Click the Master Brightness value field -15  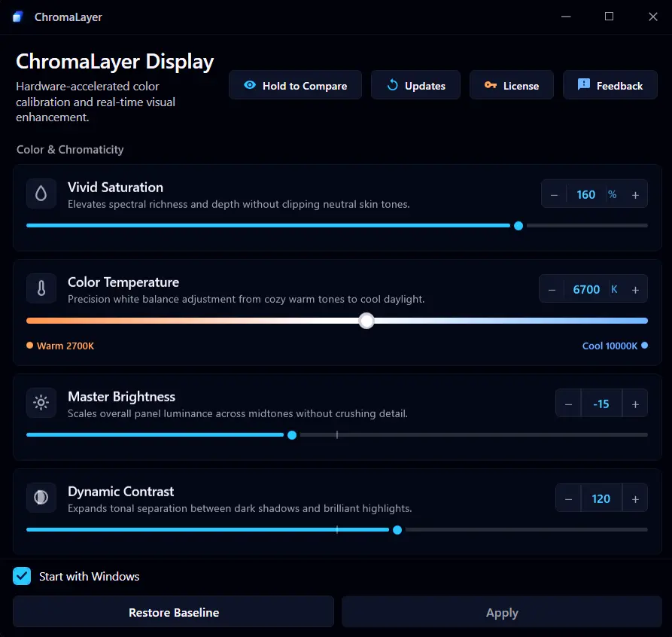click(601, 404)
